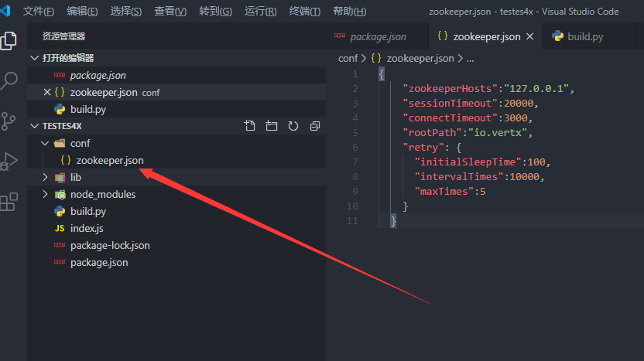Click line number 11 in the gutter
Image resolution: width=644 pixels, height=361 pixels.
352,221
